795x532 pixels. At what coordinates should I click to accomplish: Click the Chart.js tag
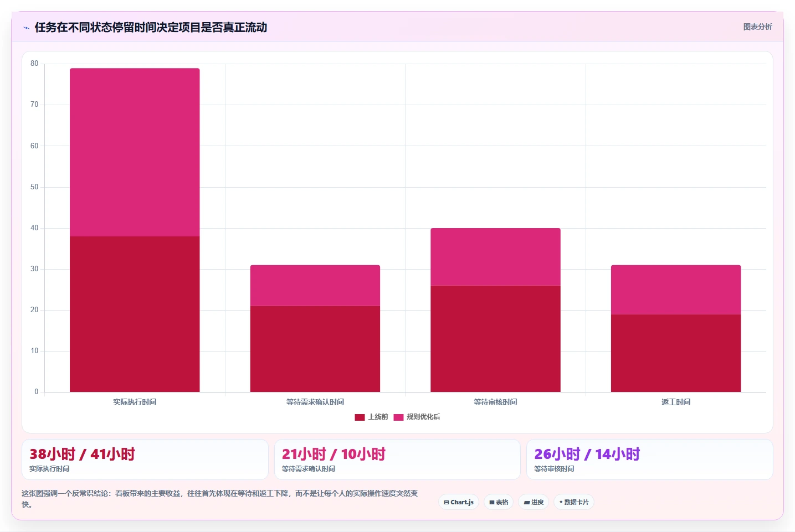pyautogui.click(x=459, y=502)
